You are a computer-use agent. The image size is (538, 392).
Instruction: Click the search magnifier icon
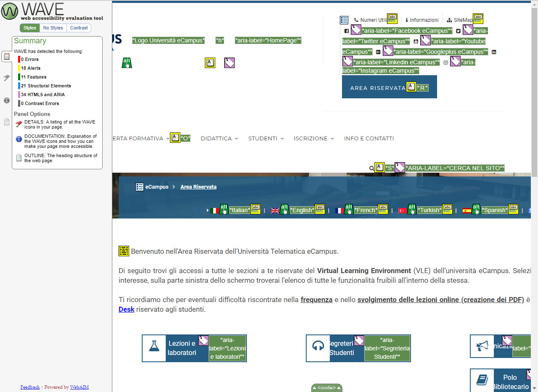pos(372,168)
